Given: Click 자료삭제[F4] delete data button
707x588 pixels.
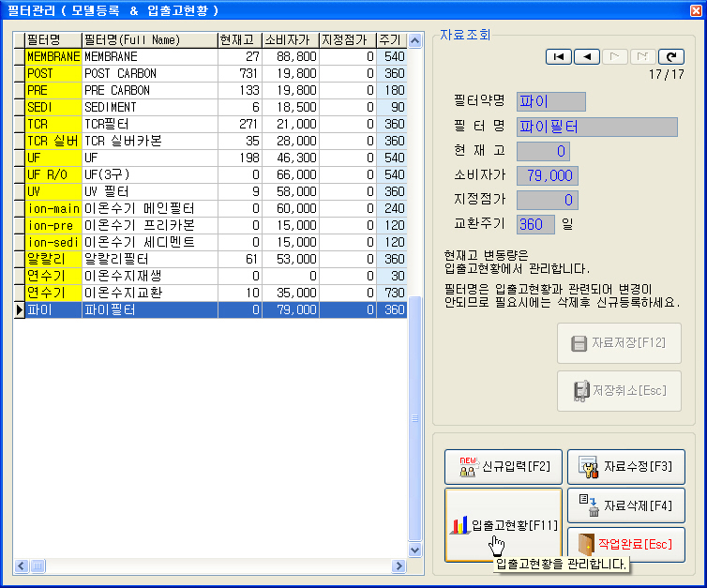Looking at the screenshot, I should (625, 505).
